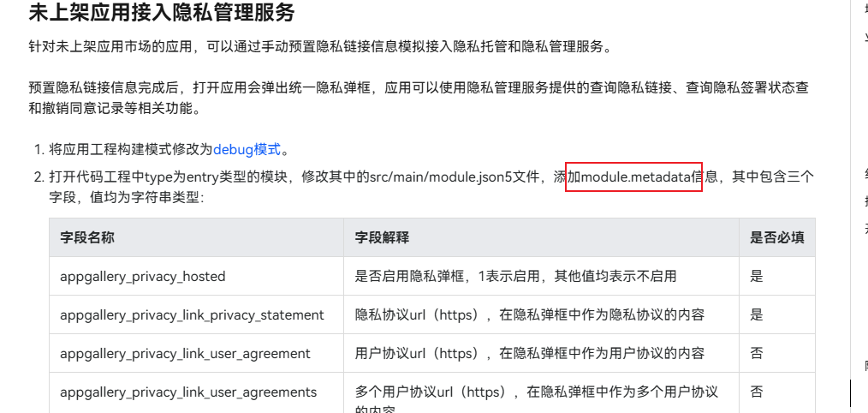Click the paragraph starting with 针对未上架应用市场的应用
The image size is (868, 413).
tap(320, 46)
